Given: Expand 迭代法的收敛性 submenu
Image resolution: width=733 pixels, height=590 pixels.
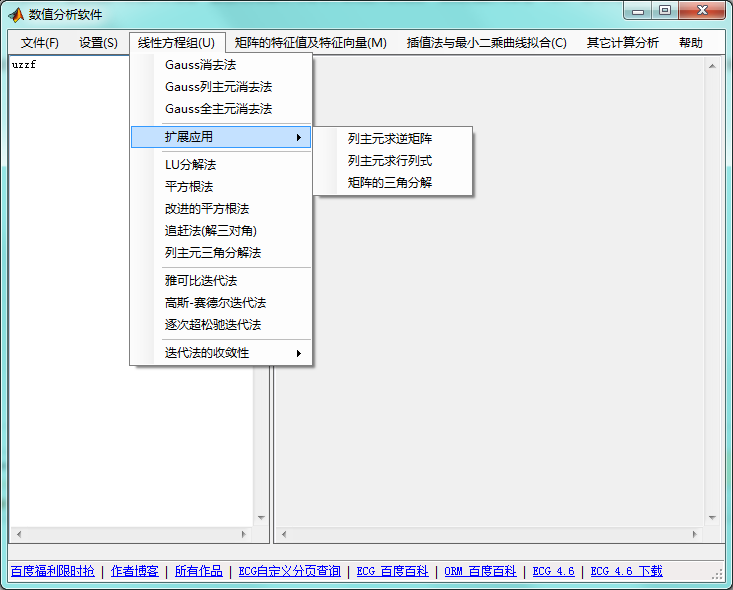Looking at the screenshot, I should pos(221,353).
